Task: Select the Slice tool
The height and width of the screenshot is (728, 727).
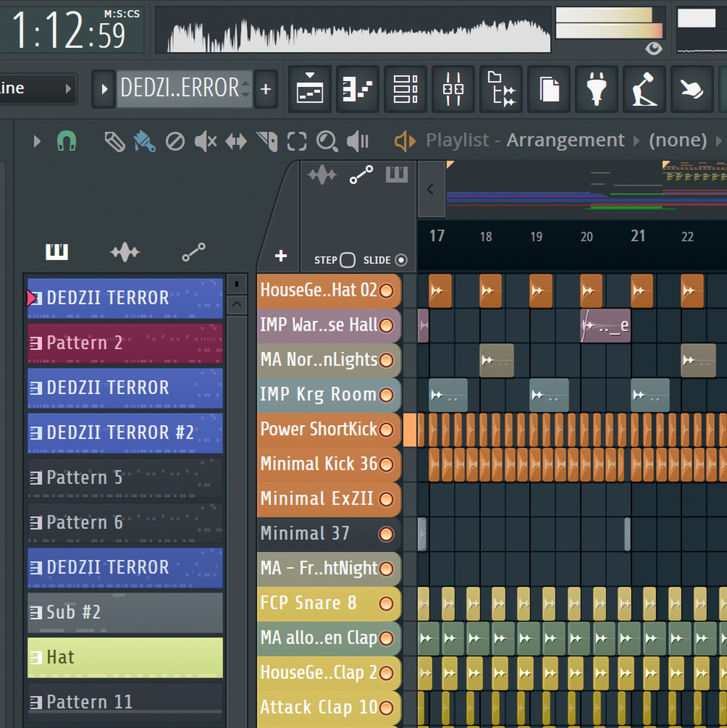Action: pyautogui.click(x=267, y=141)
